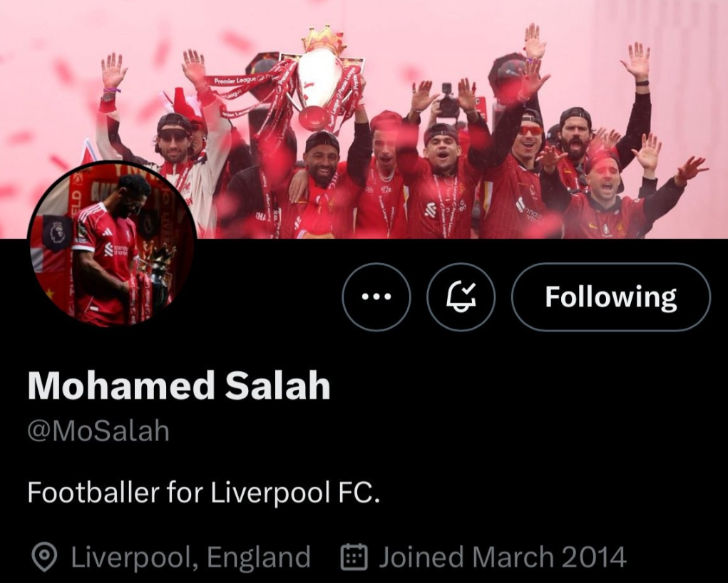The height and width of the screenshot is (583, 728).
Task: Open the three-dot more options menu
Action: click(x=376, y=297)
